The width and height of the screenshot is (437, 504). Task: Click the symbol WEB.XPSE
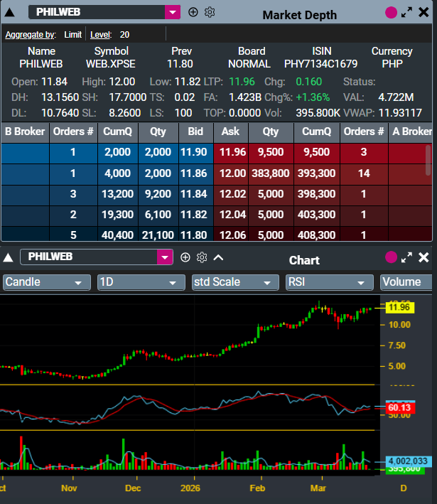(111, 64)
